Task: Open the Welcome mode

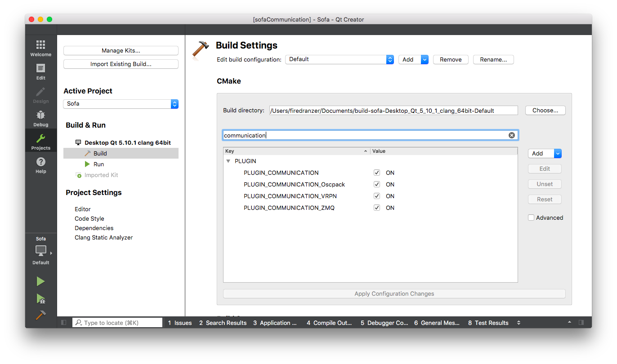Action: [40, 48]
